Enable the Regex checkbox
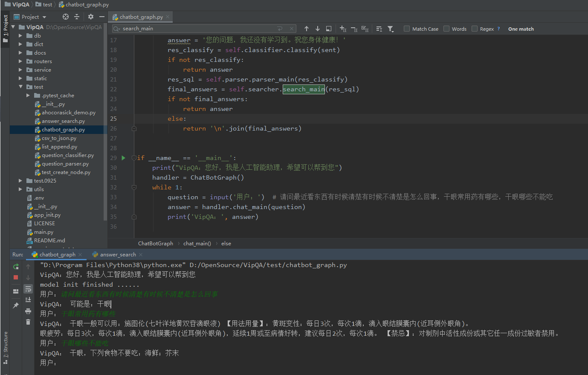 coord(475,29)
